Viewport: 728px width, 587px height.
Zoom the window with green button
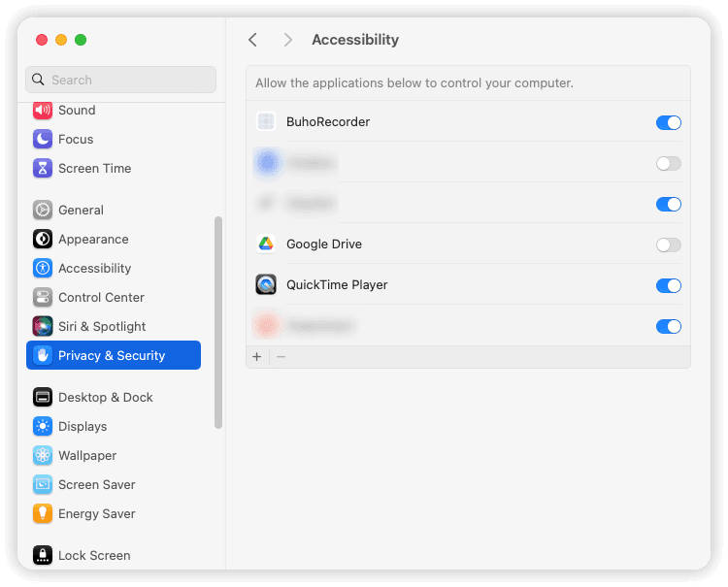(x=81, y=40)
